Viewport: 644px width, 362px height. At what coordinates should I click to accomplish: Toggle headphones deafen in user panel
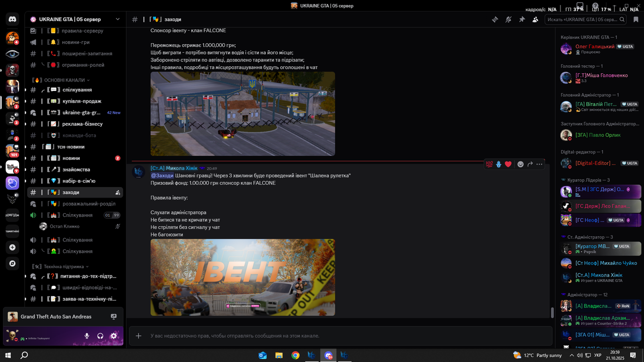point(100,336)
